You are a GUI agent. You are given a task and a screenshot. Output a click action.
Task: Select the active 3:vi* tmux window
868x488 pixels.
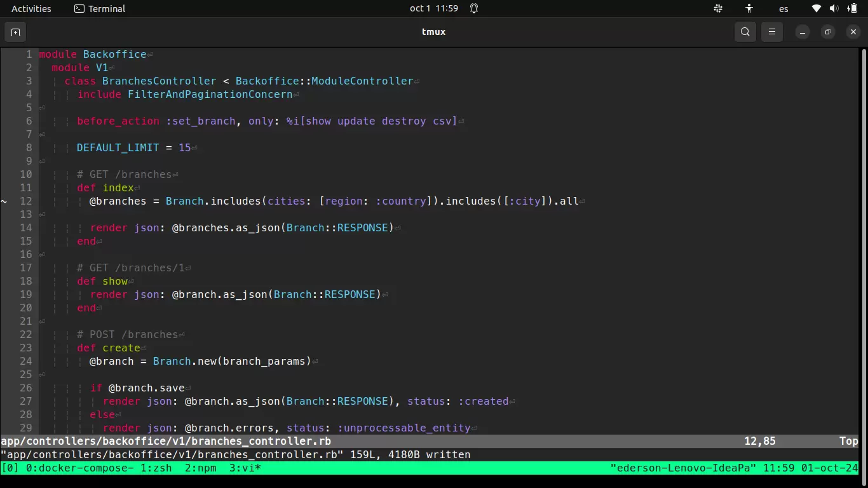245,468
